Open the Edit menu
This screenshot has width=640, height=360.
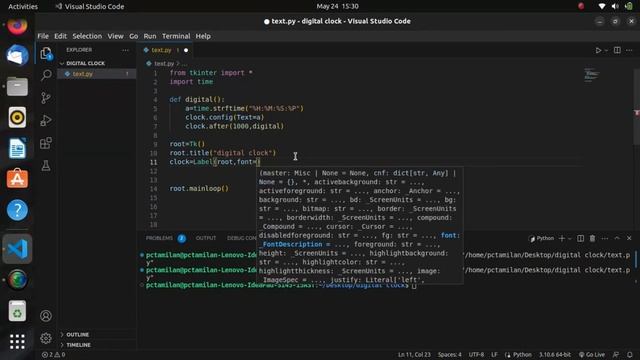click(x=60, y=36)
